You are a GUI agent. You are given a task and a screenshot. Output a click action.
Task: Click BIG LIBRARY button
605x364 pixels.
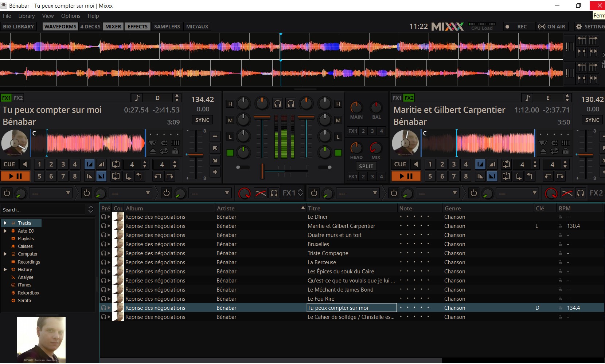(18, 27)
